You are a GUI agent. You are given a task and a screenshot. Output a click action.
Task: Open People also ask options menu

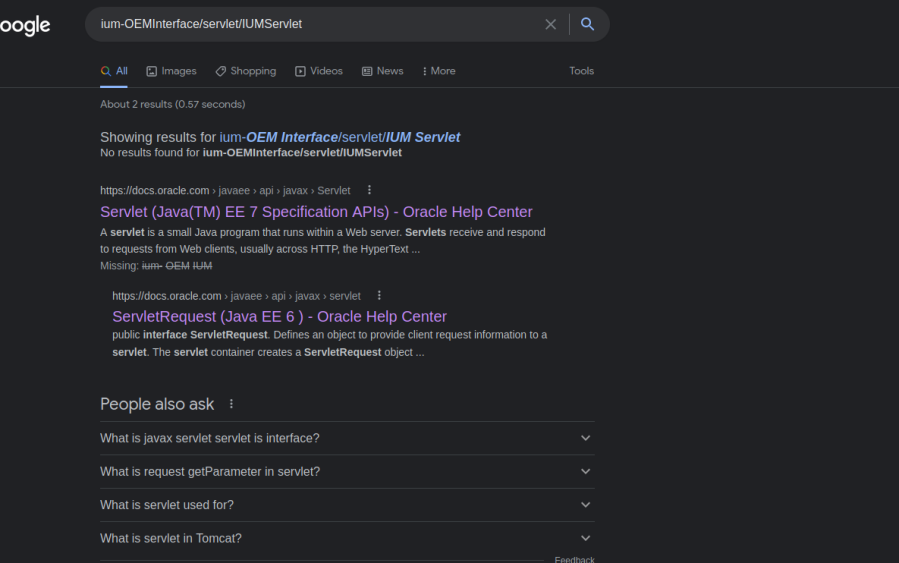coord(231,404)
